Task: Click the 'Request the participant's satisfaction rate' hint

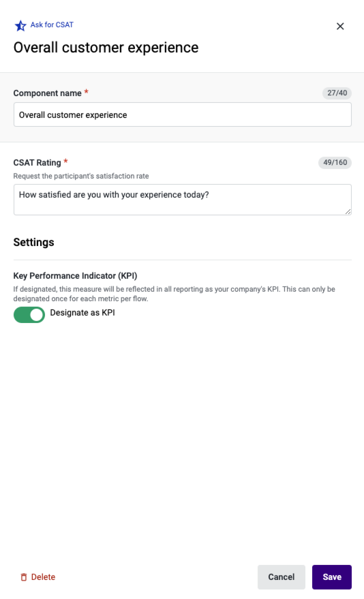Action: pos(81,176)
